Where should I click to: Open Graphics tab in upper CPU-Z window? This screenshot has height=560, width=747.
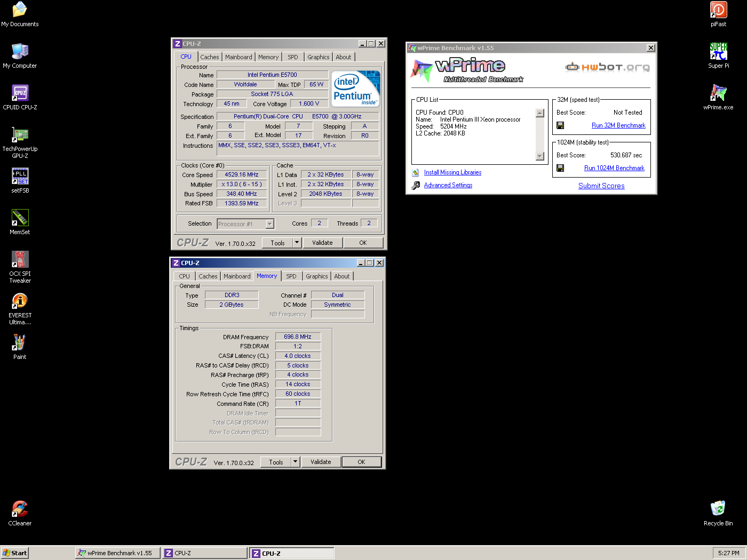319,57
